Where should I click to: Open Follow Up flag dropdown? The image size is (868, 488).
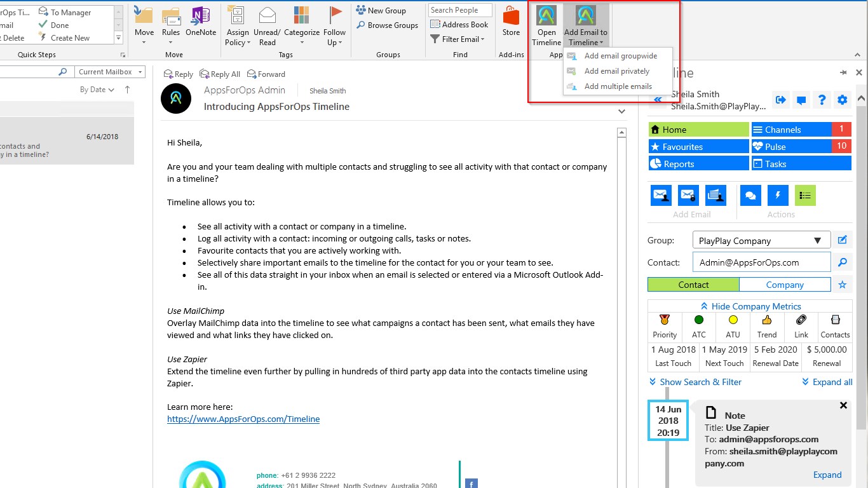[x=334, y=26]
